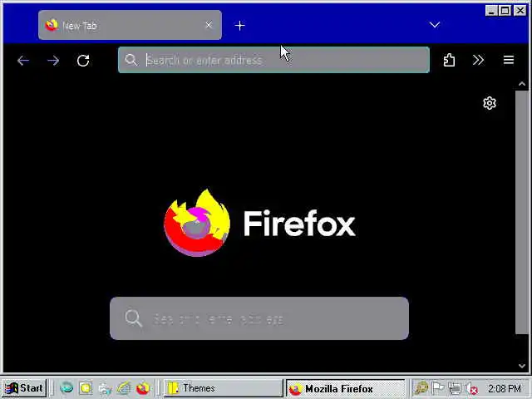
Task: Maximize the Firefox window
Action: (505, 11)
